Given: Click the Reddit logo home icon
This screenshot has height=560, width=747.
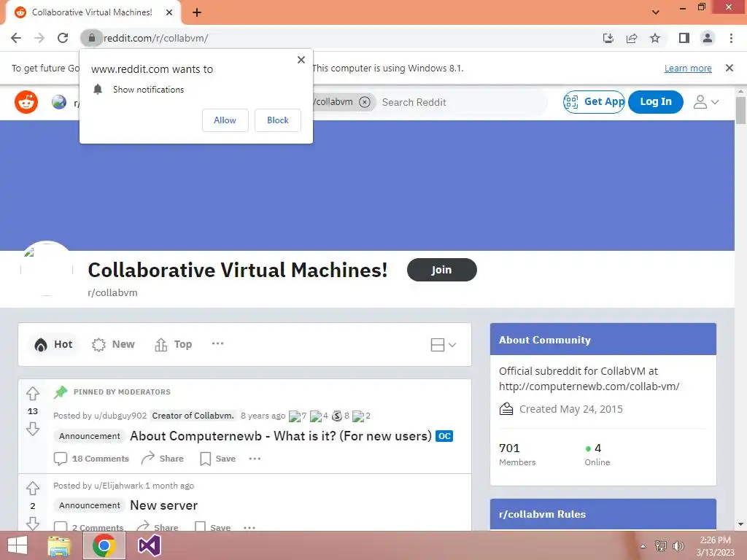Looking at the screenshot, I should pos(26,102).
